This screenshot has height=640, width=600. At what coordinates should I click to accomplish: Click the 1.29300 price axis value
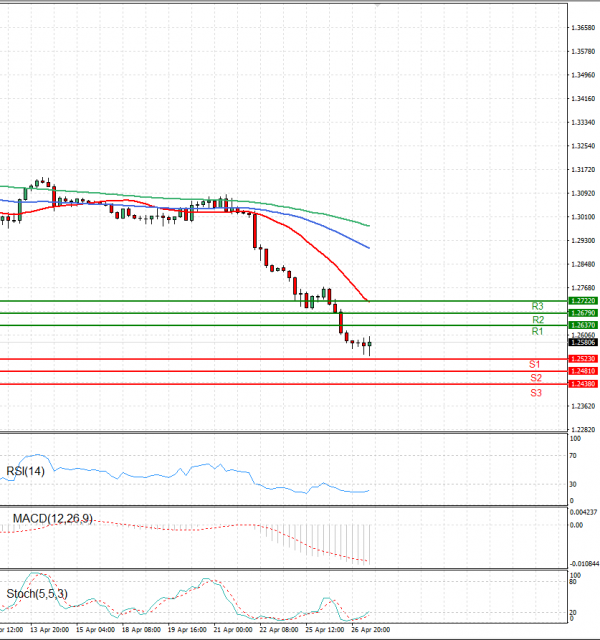click(583, 240)
